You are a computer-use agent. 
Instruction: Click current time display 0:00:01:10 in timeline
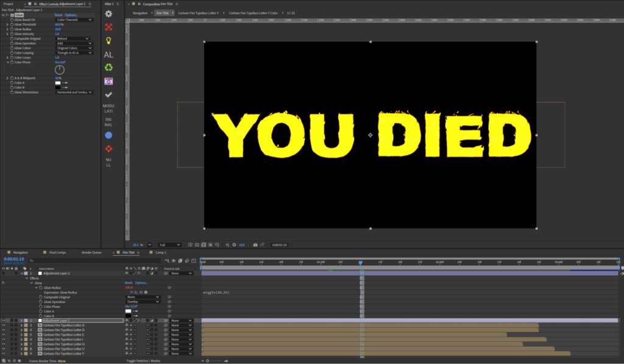[x=14, y=259]
